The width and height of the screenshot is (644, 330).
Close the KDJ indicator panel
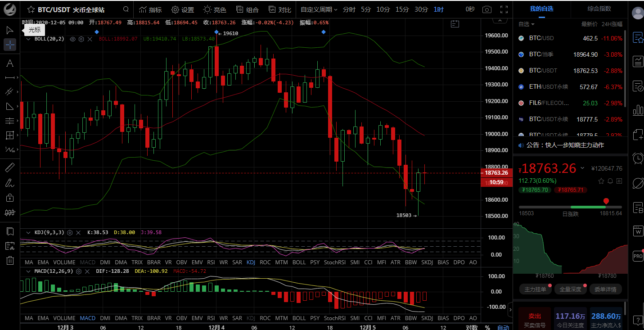[x=78, y=232]
